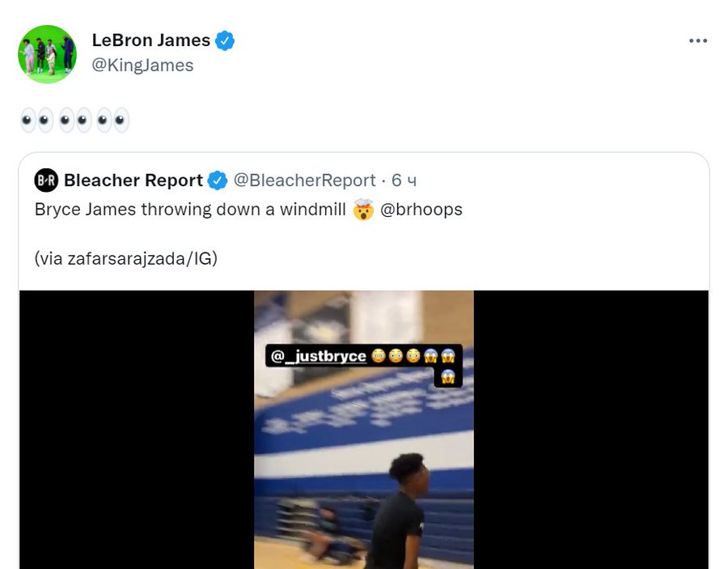Click the 6 ч timestamp
The width and height of the screenshot is (728, 569).
tap(404, 180)
